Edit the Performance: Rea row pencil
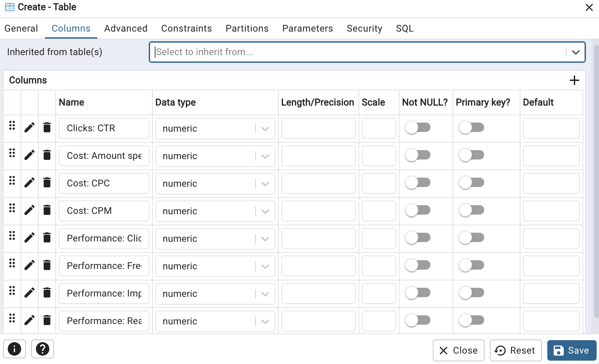The width and height of the screenshot is (599, 364). point(30,320)
